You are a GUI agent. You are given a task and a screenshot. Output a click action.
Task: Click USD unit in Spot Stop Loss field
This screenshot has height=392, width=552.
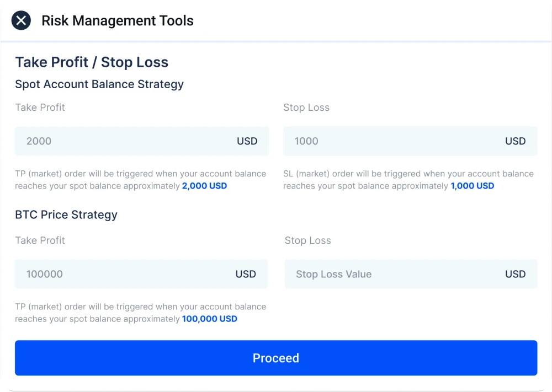(x=515, y=141)
